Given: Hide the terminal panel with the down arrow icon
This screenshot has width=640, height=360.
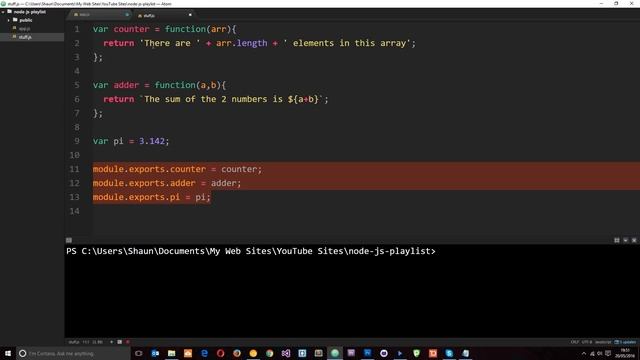Looking at the screenshot, I should pyautogui.click(x=625, y=240).
